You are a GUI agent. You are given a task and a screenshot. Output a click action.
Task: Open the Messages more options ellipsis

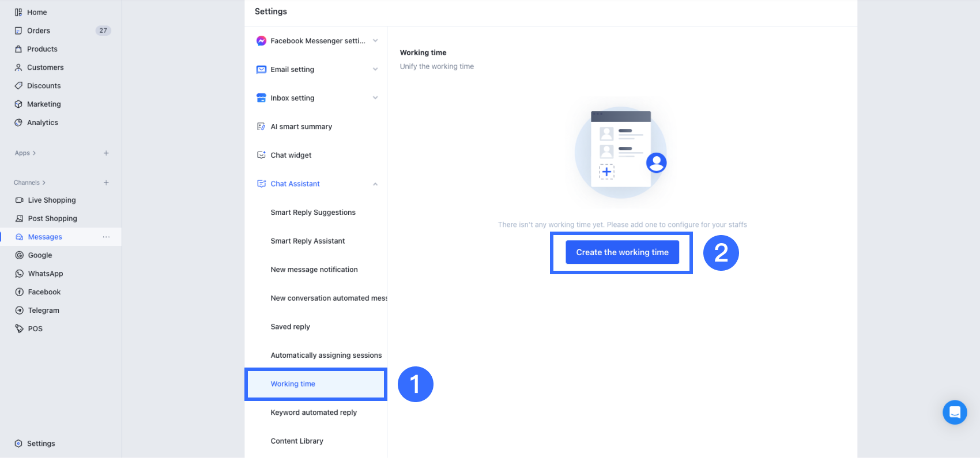[x=106, y=237]
